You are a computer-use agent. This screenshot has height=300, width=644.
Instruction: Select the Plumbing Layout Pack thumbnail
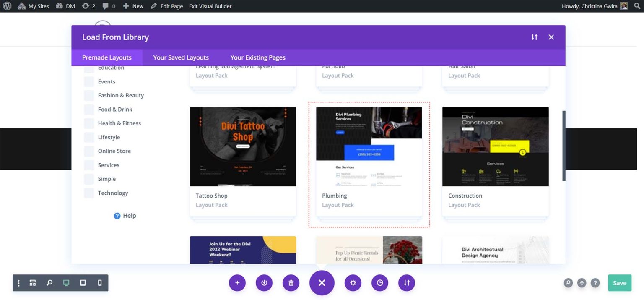(x=369, y=147)
